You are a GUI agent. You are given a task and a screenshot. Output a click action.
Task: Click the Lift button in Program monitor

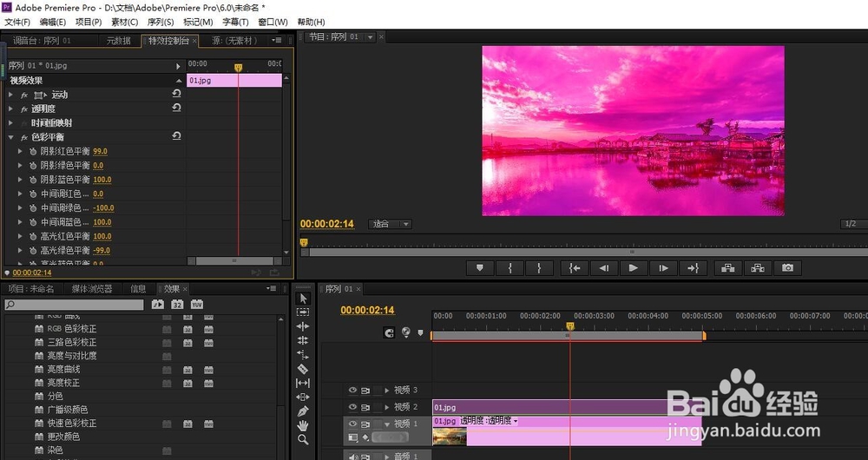[x=728, y=268]
